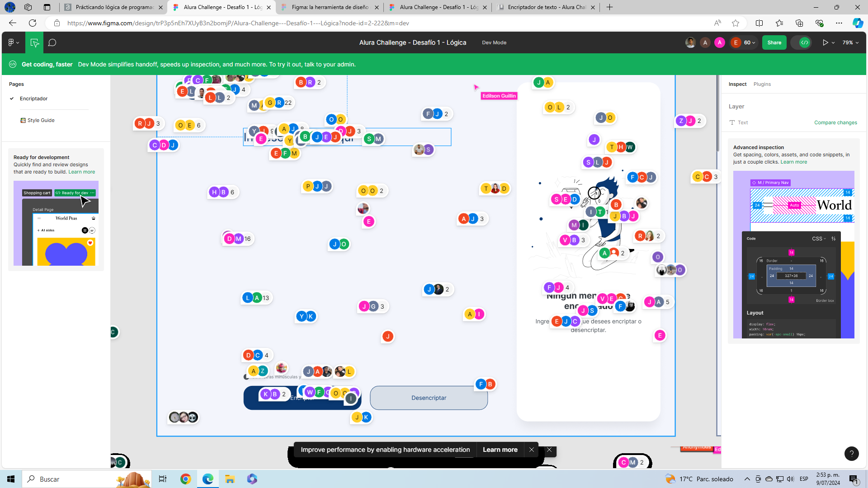868x488 pixels.
Task: Go back in browser history
Action: 12,23
